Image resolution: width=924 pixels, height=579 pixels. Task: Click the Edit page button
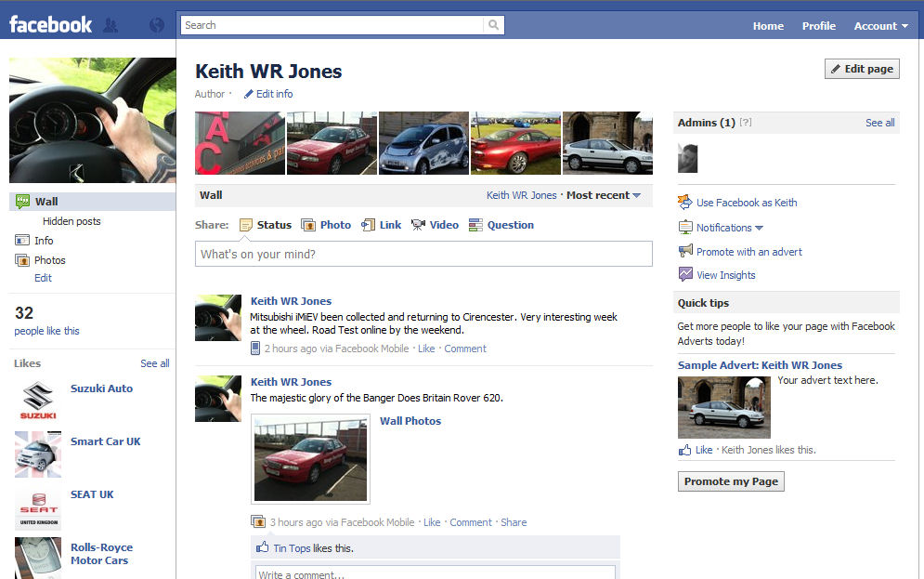861,69
